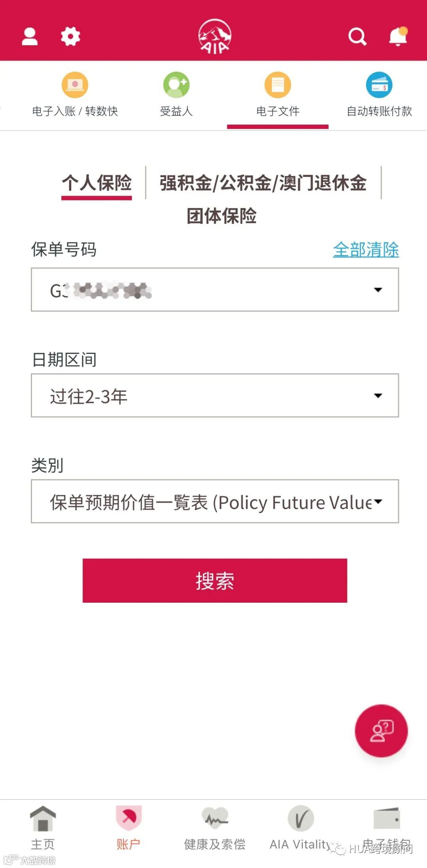This screenshot has width=427, height=868.
Task: Switch to 强积金/公积金/澳门退休金 tab
Action: tap(263, 183)
